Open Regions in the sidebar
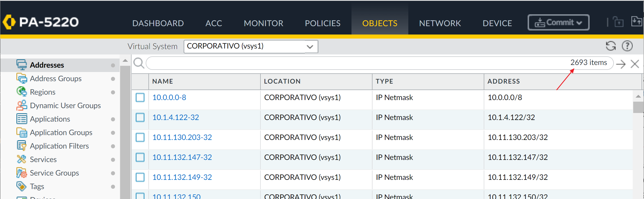The height and width of the screenshot is (199, 644). (43, 92)
